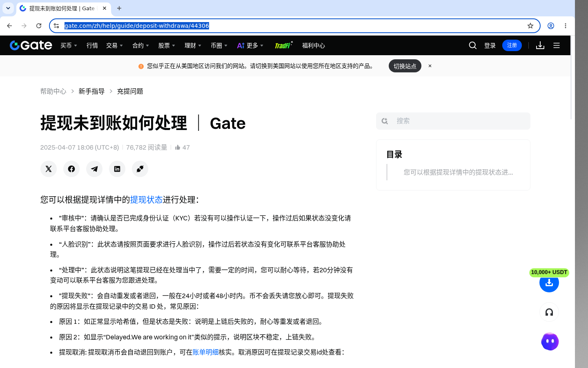Screen dimensions: 588x368
Task: Share article on LinkedIn
Action: tap(117, 169)
